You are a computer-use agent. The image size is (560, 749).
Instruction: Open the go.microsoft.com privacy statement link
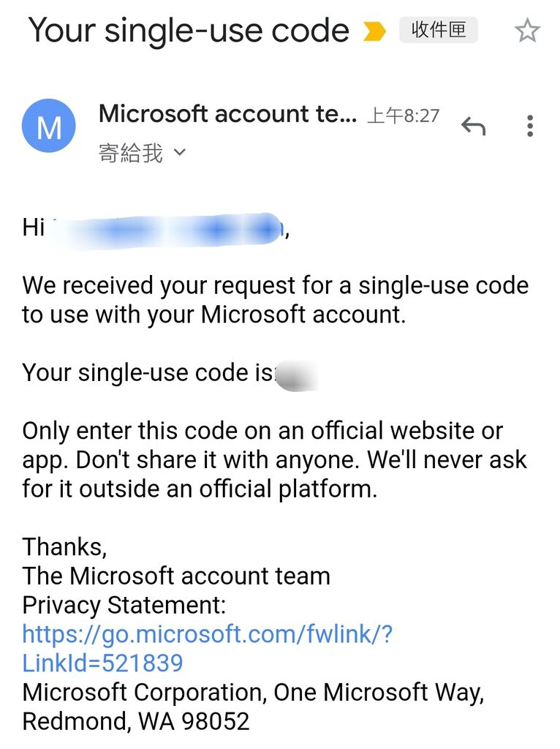pyautogui.click(x=207, y=649)
